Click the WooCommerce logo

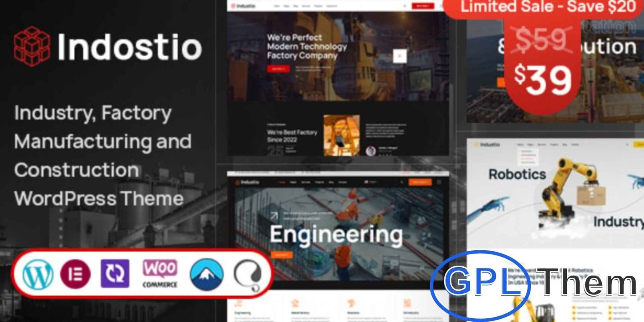pos(160,274)
